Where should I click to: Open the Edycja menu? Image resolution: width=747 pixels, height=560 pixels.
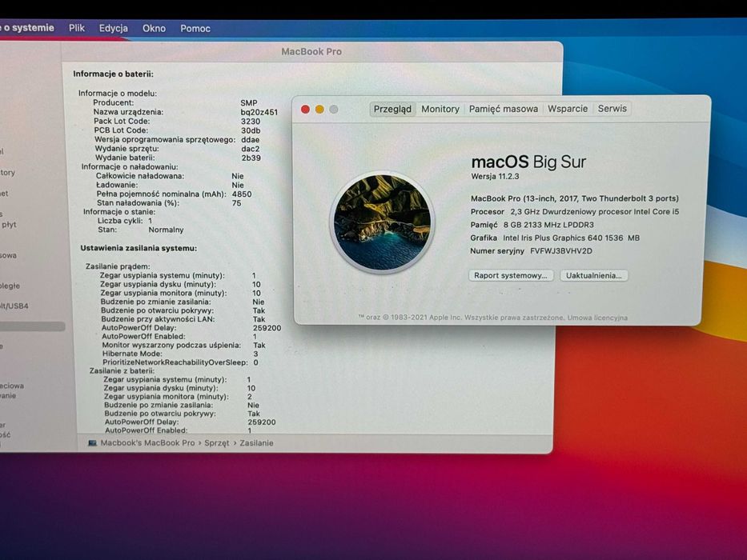coord(114,28)
